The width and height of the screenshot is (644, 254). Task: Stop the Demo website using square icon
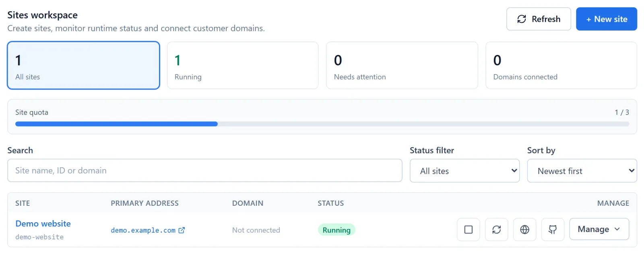[468, 229]
